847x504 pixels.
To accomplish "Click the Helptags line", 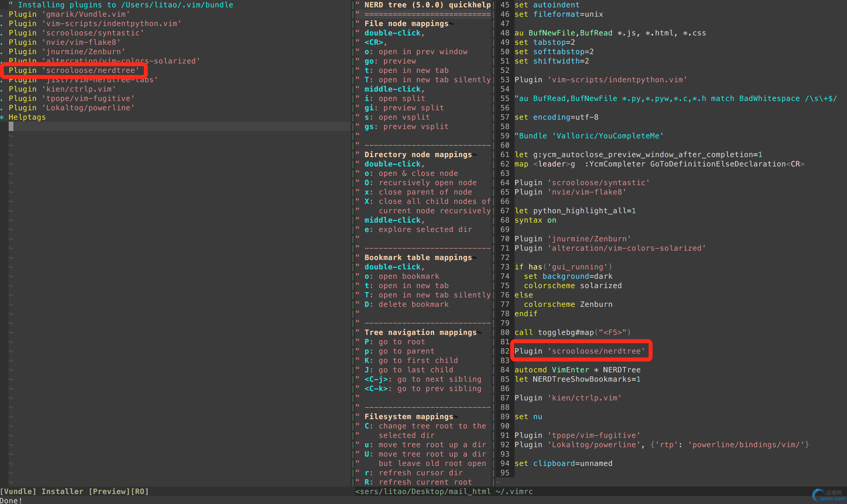I will 27,117.
